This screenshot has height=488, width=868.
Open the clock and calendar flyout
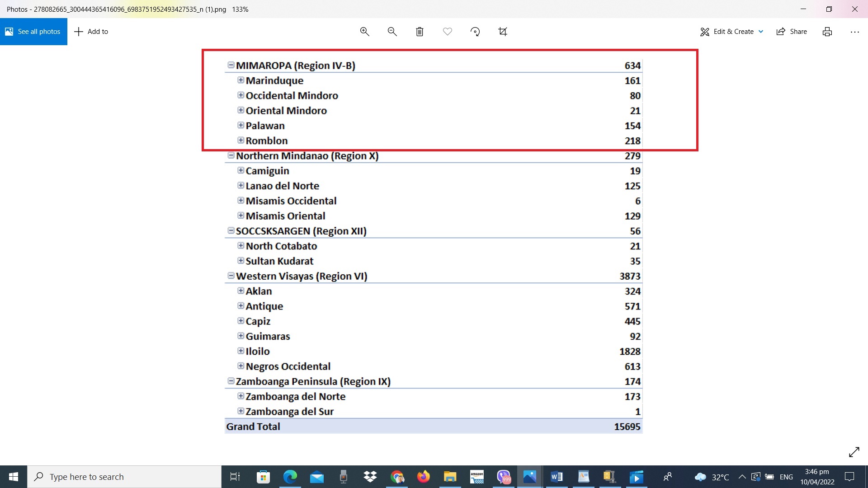pyautogui.click(x=817, y=477)
